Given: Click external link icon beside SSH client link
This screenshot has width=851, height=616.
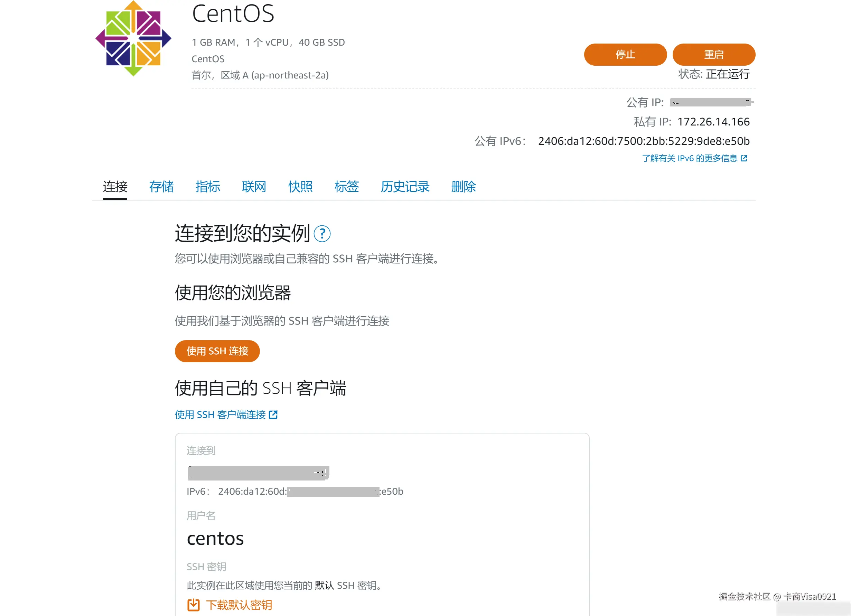Looking at the screenshot, I should pyautogui.click(x=273, y=414).
